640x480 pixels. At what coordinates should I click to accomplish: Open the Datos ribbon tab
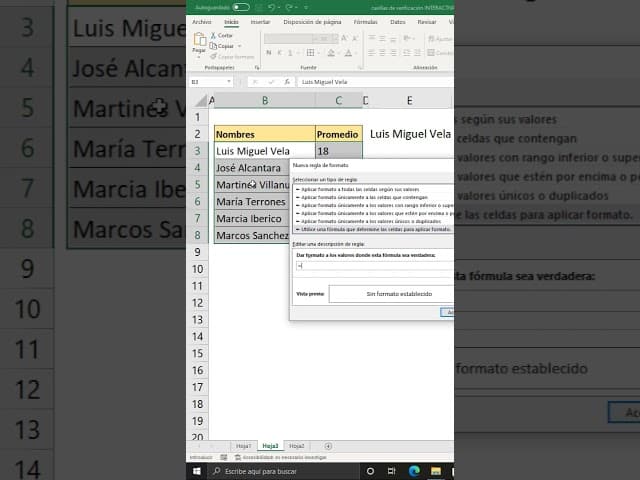pyautogui.click(x=398, y=22)
